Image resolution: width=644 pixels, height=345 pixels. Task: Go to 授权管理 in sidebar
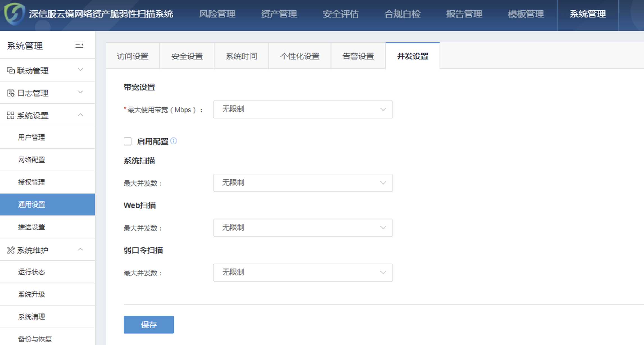47,182
